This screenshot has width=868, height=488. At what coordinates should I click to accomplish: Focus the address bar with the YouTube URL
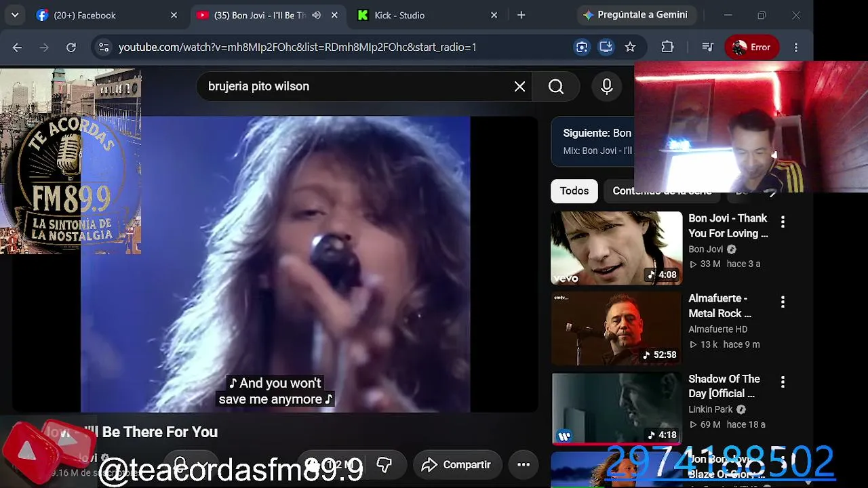coord(297,47)
